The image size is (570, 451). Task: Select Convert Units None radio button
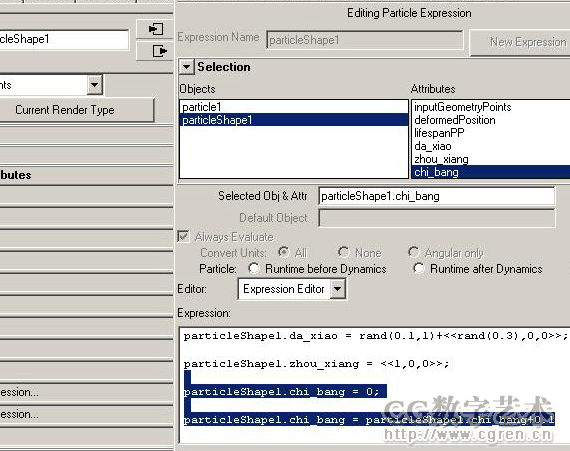[x=344, y=252]
